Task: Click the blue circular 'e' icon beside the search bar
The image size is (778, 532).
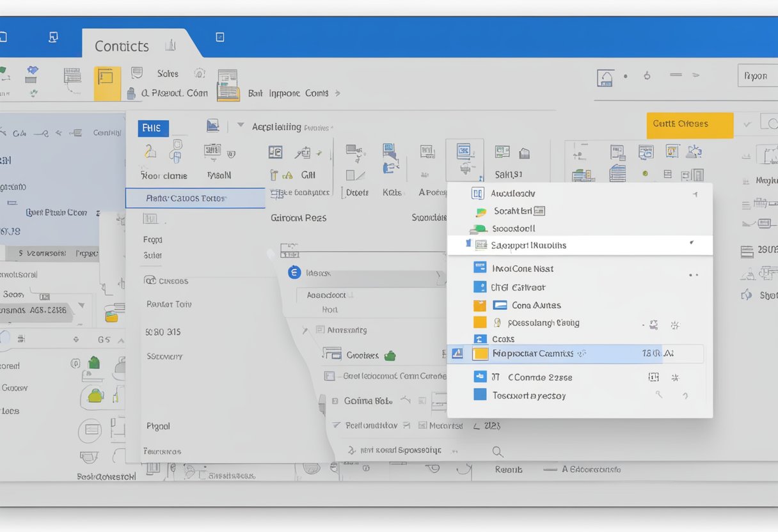Action: 294,272
